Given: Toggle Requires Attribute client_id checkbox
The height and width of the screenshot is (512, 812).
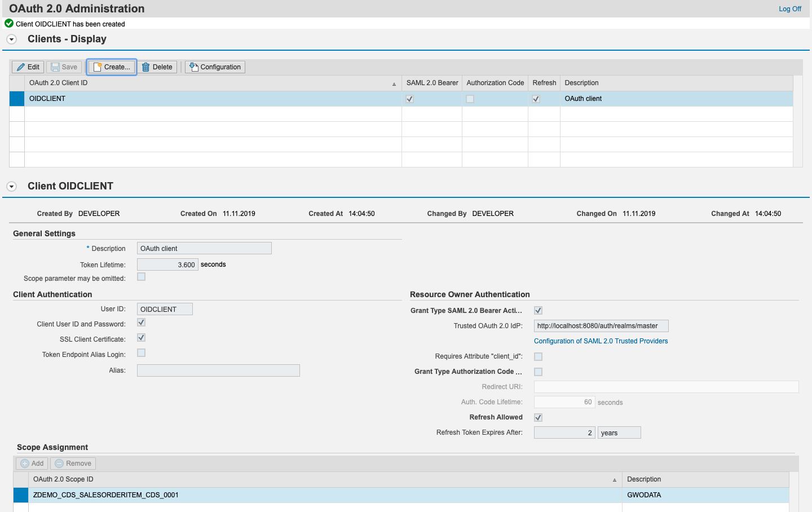Looking at the screenshot, I should (539, 357).
